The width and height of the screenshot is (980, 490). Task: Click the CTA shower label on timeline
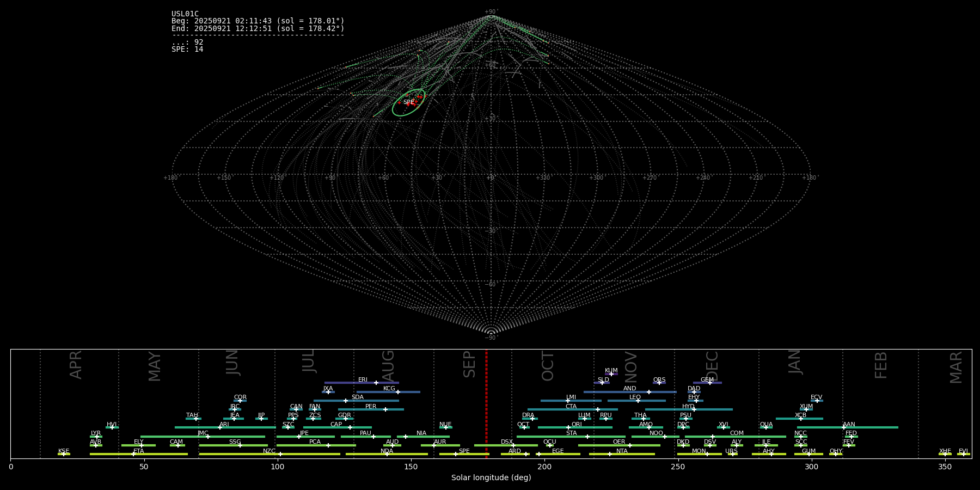(571, 407)
